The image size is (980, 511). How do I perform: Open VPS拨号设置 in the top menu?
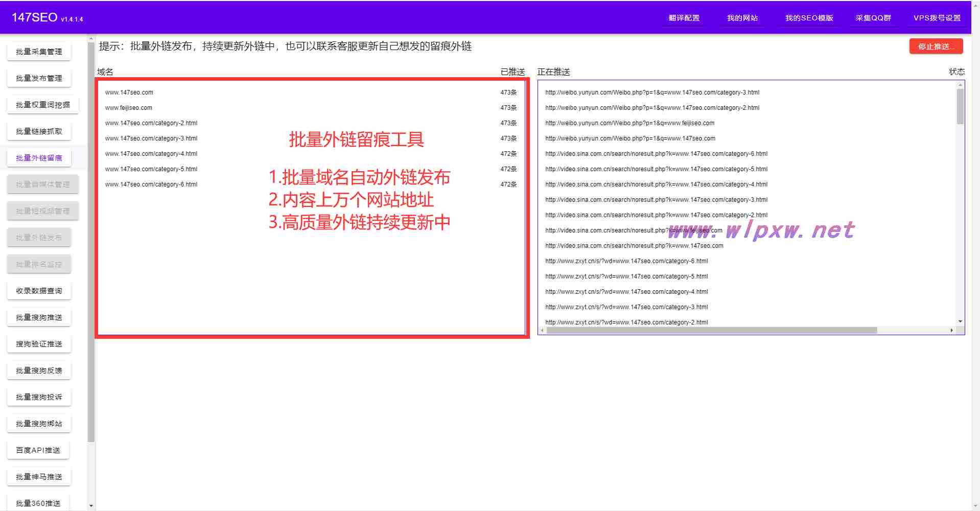937,18
